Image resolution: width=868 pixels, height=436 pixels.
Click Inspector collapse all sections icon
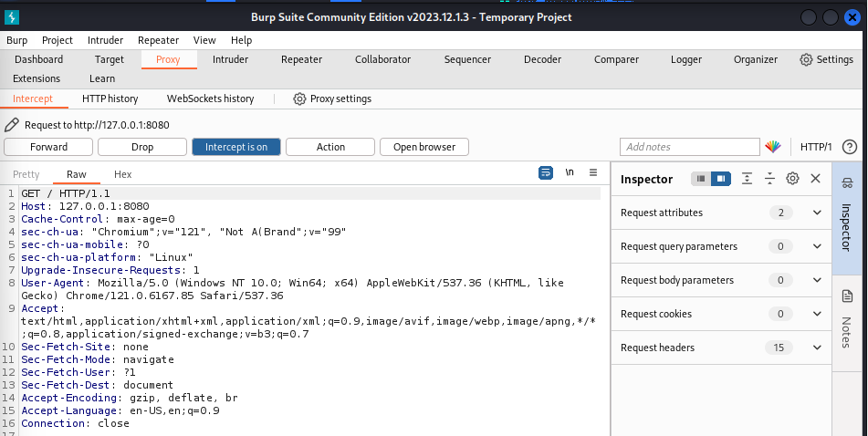point(769,179)
